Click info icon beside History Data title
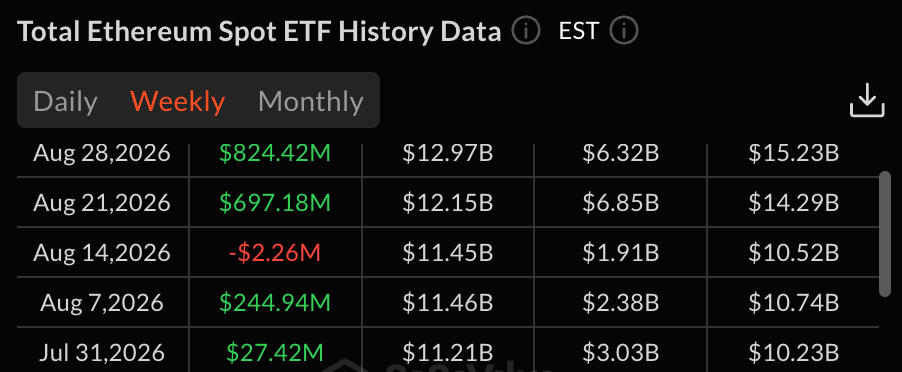Screen dimensions: 902x372 point(526,31)
